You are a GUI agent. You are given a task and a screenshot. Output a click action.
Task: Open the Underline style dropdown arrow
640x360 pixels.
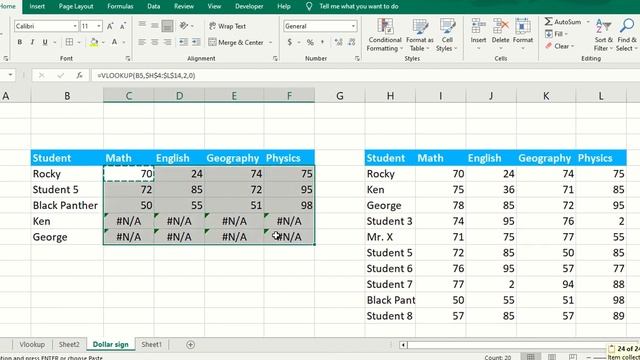coord(55,42)
